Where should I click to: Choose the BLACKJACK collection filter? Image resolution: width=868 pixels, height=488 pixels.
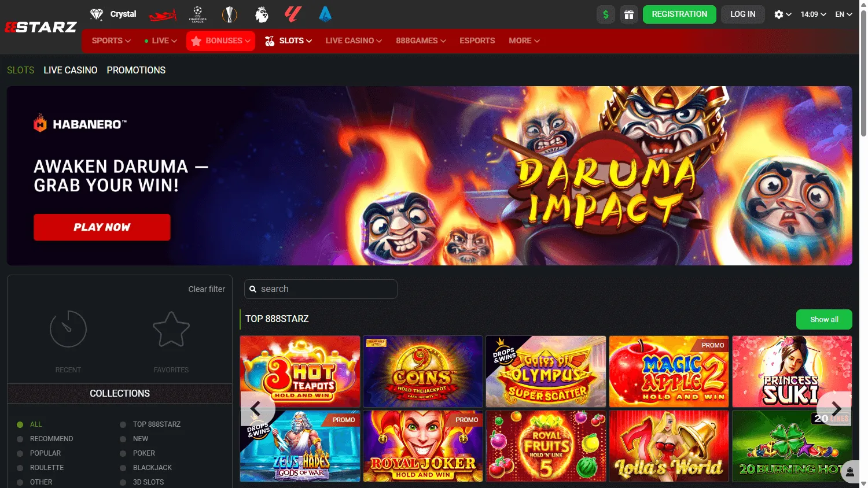(x=123, y=467)
